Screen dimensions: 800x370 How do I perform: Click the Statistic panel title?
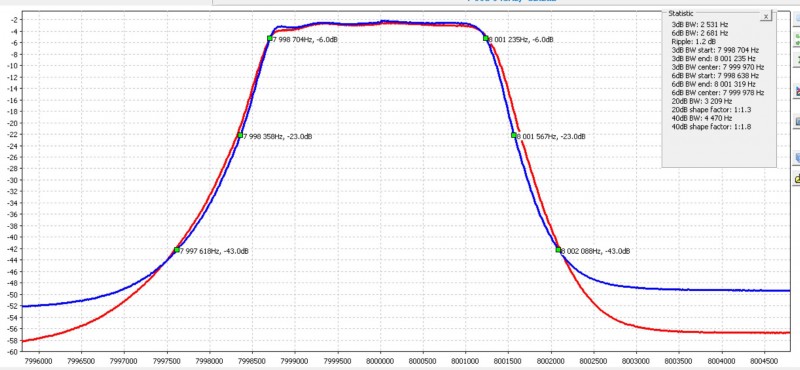point(681,13)
